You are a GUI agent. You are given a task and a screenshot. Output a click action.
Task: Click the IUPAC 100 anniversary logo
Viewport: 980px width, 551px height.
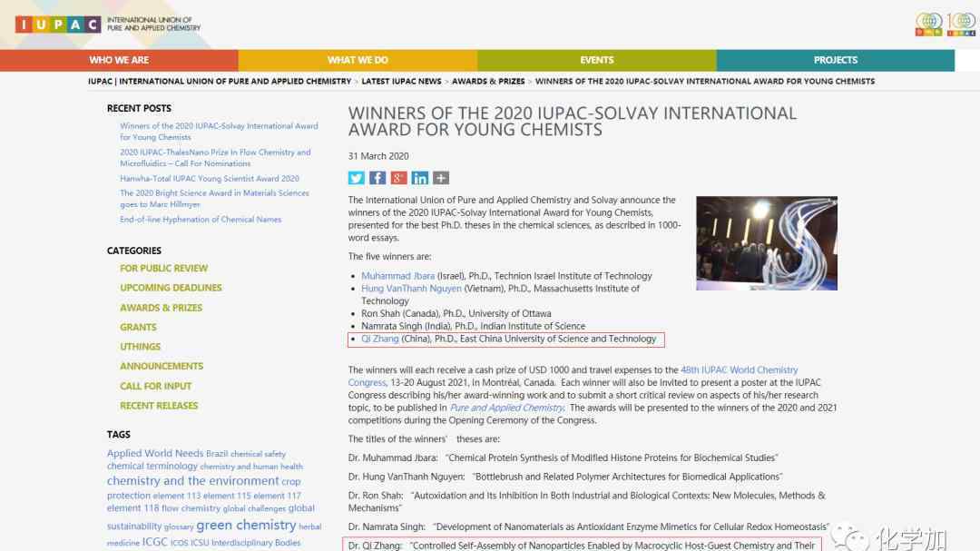coord(961,25)
